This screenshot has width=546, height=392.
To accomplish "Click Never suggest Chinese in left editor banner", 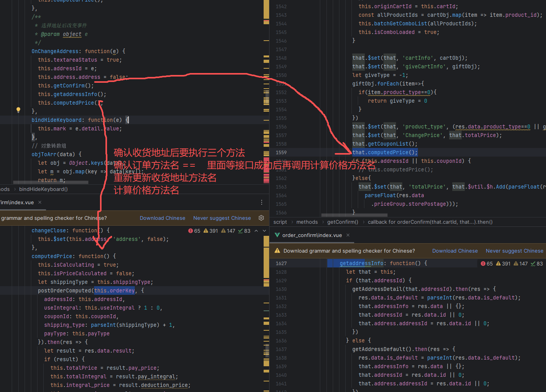I will 222,218.
